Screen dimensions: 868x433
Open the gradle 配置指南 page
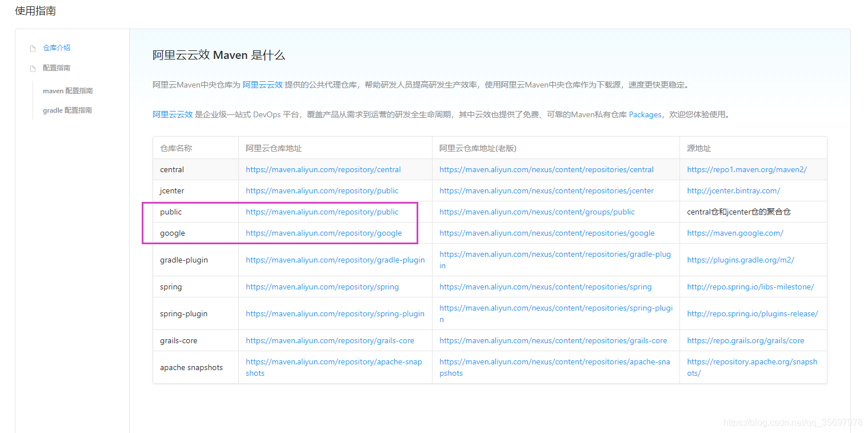pos(67,110)
